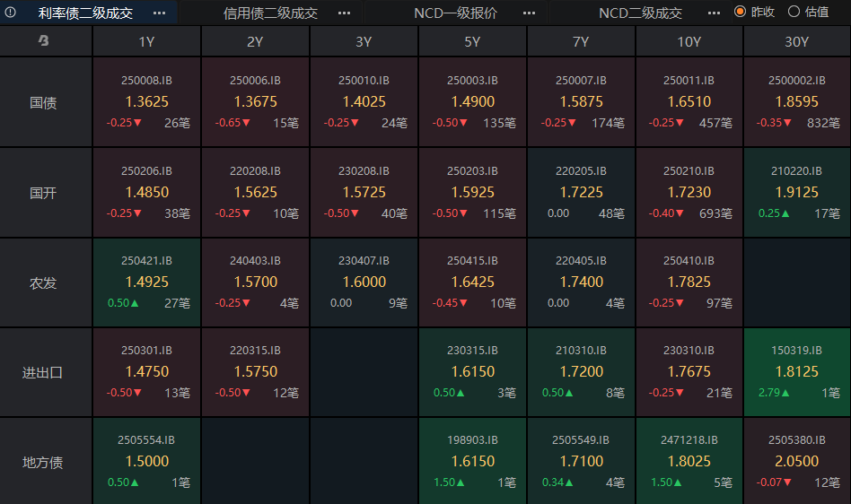The height and width of the screenshot is (504, 851).
Task: Open bond 198903.IB cell
Action: click(472, 461)
